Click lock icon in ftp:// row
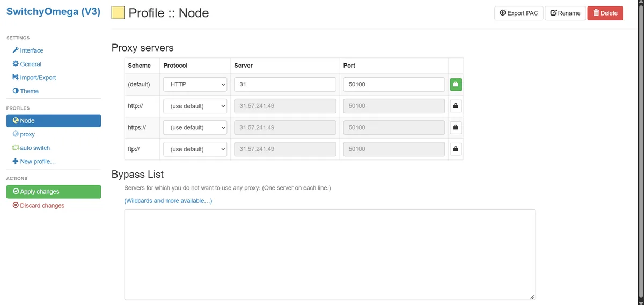Screen dimensions: 644x305 [456, 149]
